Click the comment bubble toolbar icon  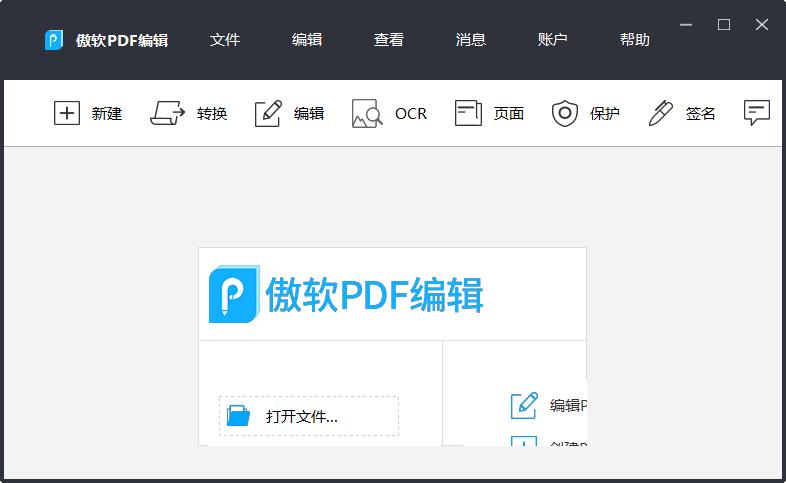tap(757, 113)
